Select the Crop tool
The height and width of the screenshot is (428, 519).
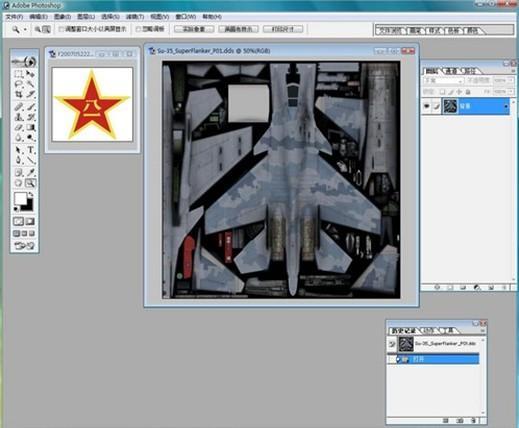pyautogui.click(x=18, y=95)
